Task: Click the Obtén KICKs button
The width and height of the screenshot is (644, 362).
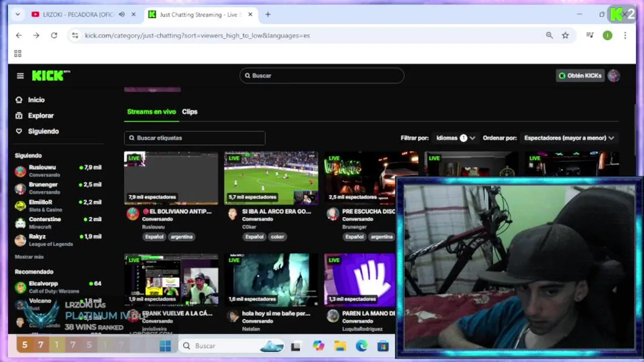Action: click(x=580, y=75)
